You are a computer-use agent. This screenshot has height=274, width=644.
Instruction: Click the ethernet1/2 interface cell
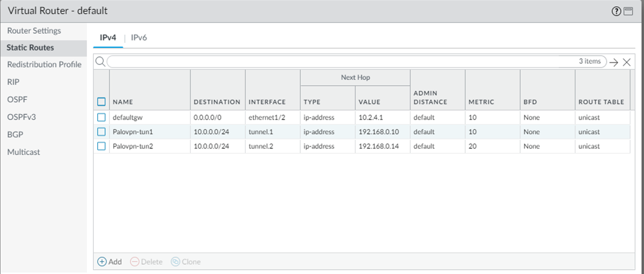pyautogui.click(x=267, y=118)
